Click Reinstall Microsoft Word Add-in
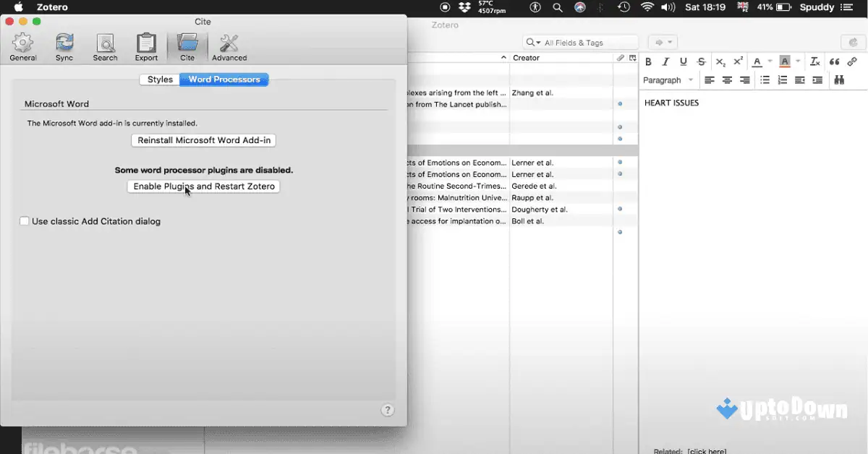The image size is (868, 454). tap(203, 140)
